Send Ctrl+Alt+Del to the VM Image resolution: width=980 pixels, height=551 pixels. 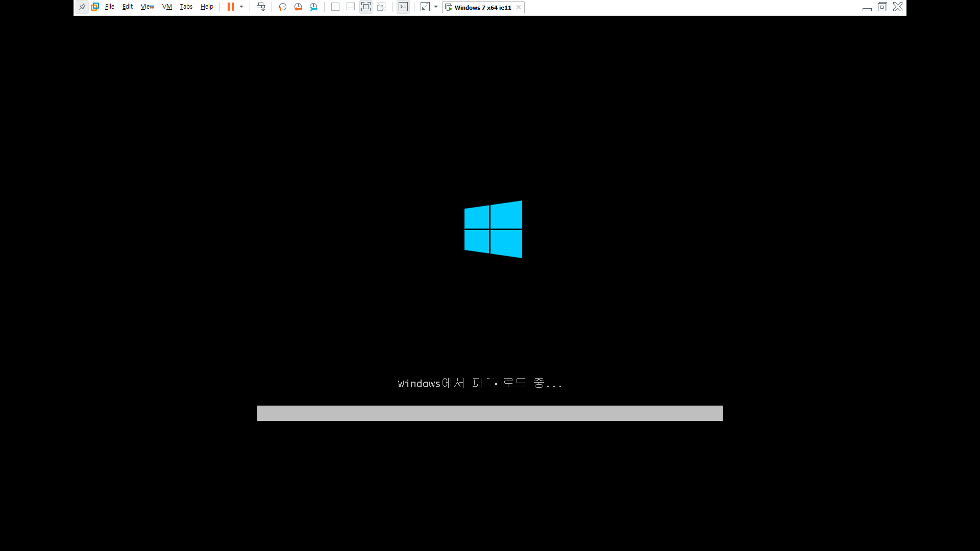pos(261,7)
